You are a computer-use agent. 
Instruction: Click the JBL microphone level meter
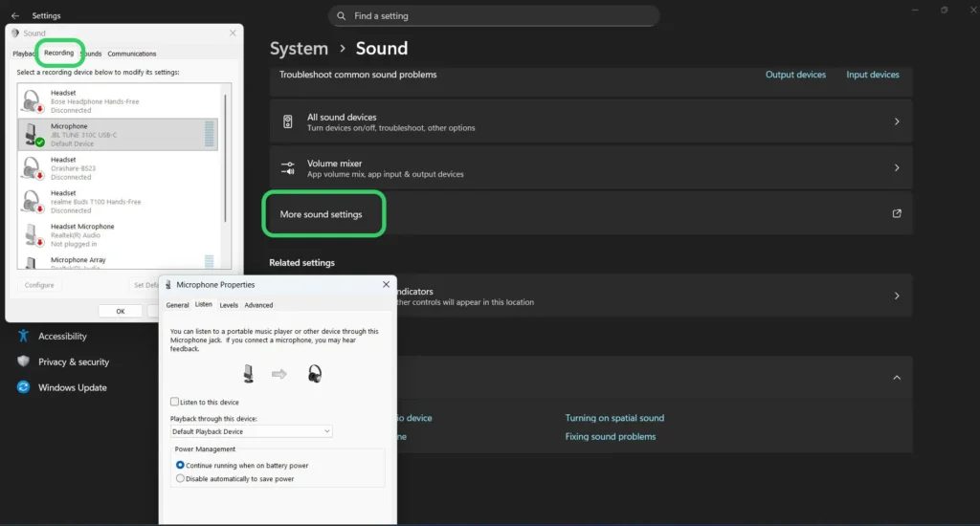pos(210,134)
